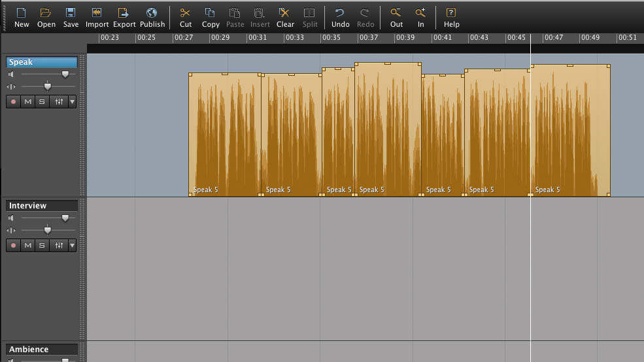Click the Split toolbar icon
Viewport: 644px width, 362px height.
[x=309, y=13]
